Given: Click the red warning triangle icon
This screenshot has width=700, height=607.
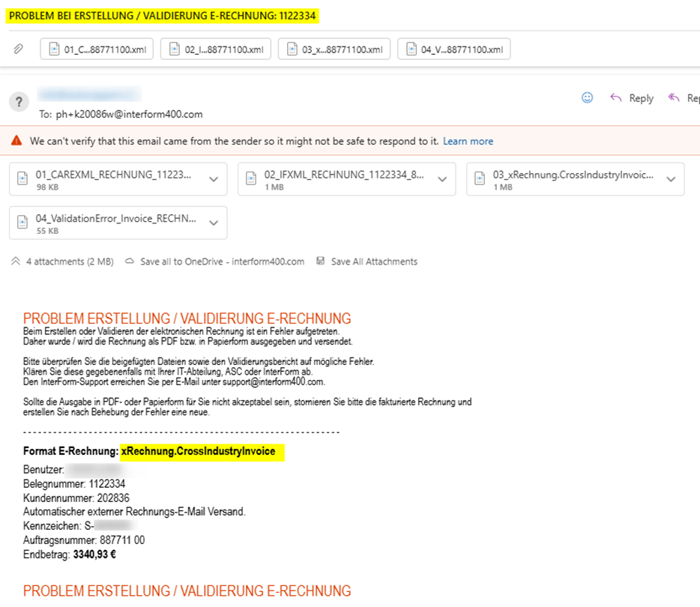Looking at the screenshot, I should coord(16,141).
